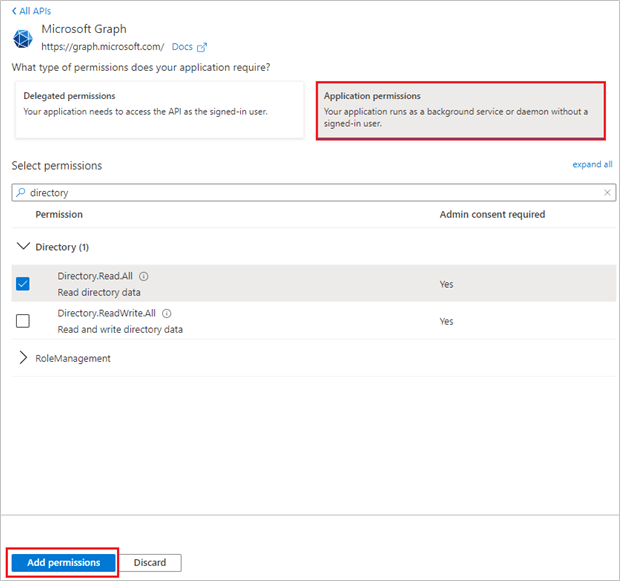Click the Add permissions button
The width and height of the screenshot is (620, 581).
click(63, 562)
